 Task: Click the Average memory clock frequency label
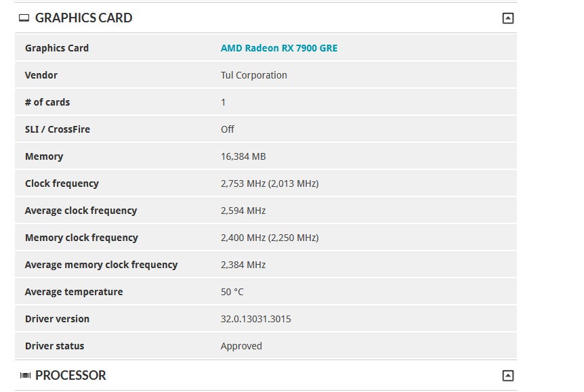102,265
